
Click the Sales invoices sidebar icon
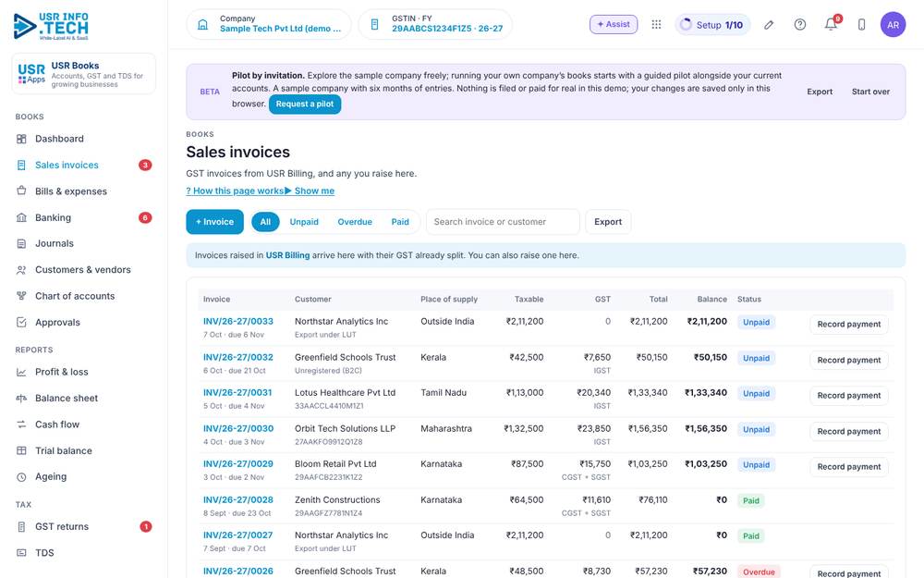point(21,166)
